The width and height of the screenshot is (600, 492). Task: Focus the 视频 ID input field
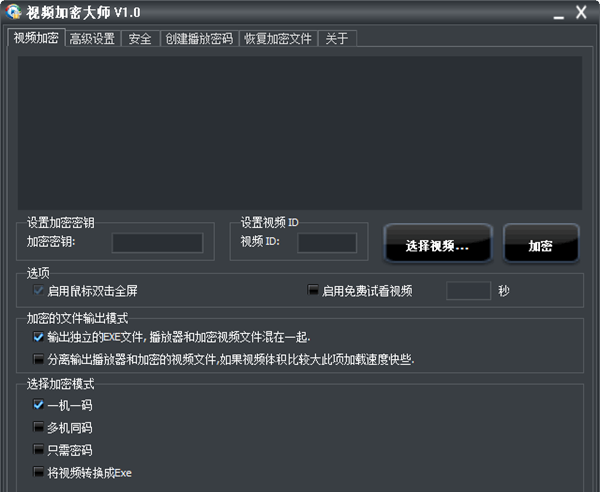tap(327, 243)
